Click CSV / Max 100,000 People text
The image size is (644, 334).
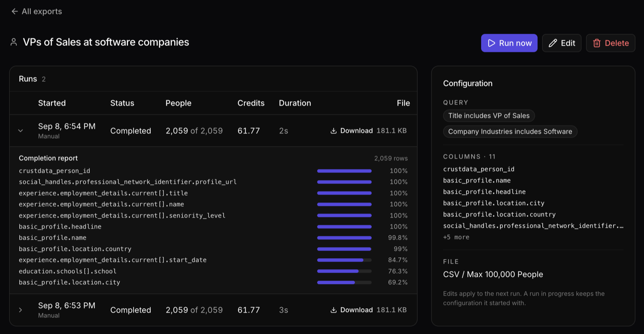493,274
